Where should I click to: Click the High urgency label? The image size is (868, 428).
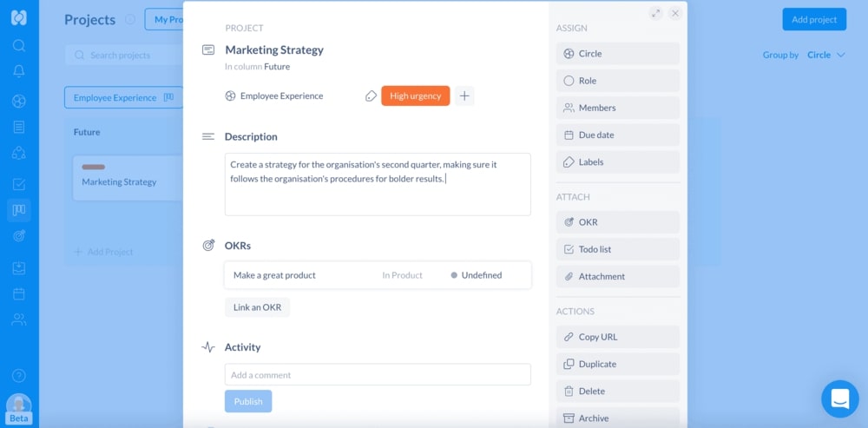coord(415,95)
